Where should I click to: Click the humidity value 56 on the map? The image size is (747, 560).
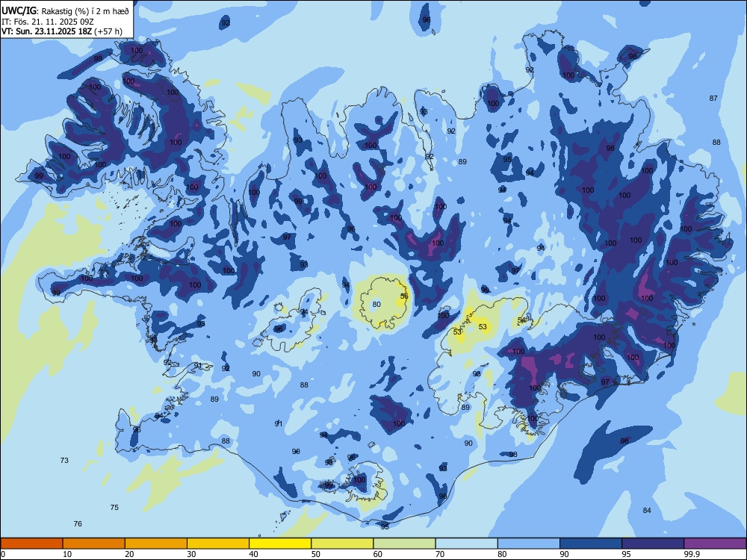tap(404, 296)
